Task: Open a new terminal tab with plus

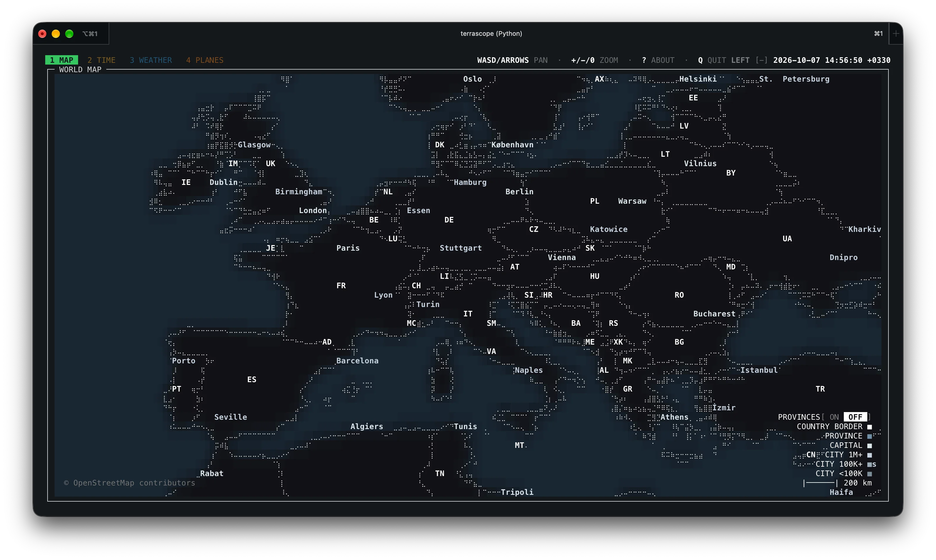Action: click(896, 33)
